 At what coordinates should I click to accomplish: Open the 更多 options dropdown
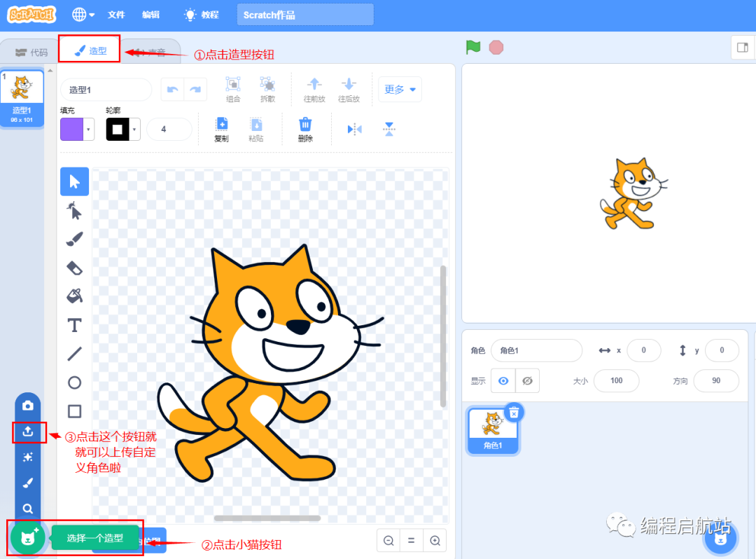pos(400,89)
